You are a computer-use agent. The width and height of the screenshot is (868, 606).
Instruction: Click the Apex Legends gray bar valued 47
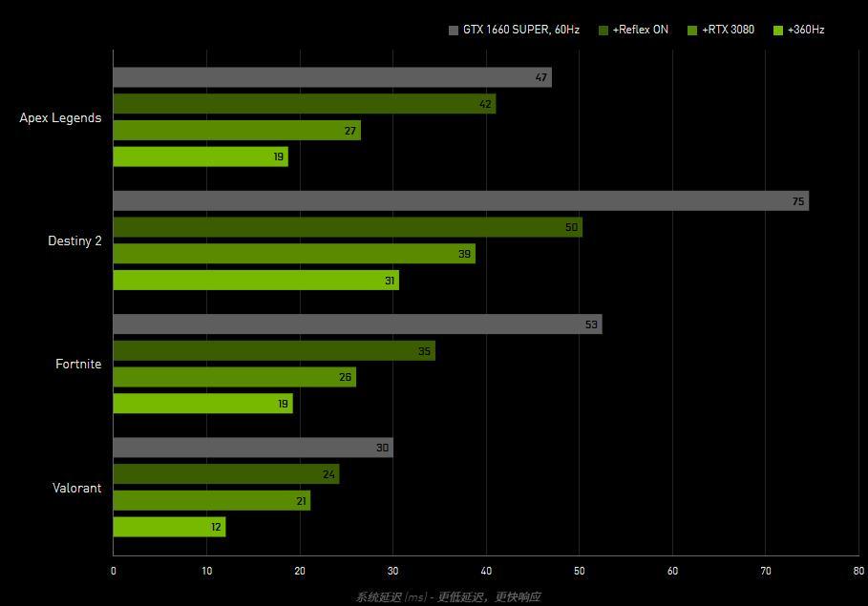point(332,77)
